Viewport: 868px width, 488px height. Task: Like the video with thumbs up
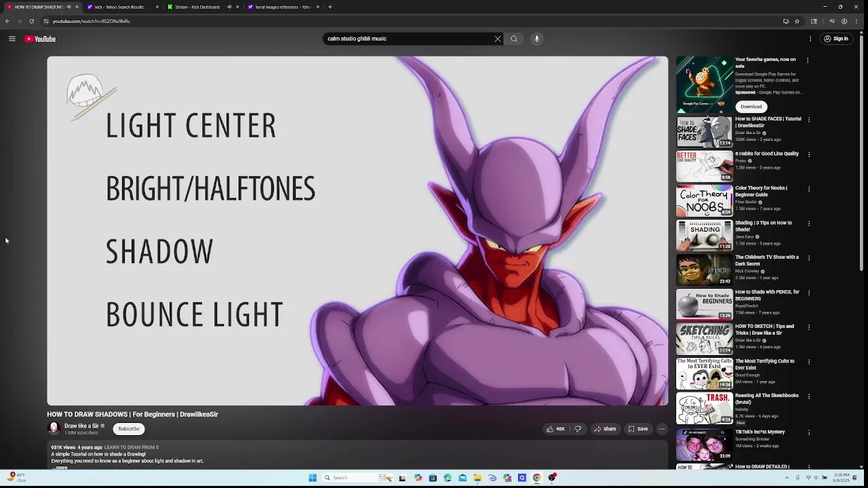click(556, 428)
